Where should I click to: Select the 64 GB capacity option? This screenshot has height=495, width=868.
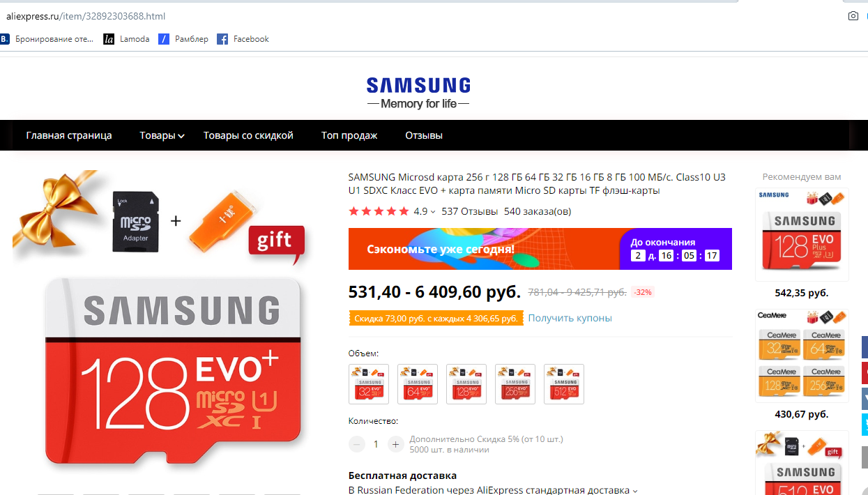(x=418, y=384)
